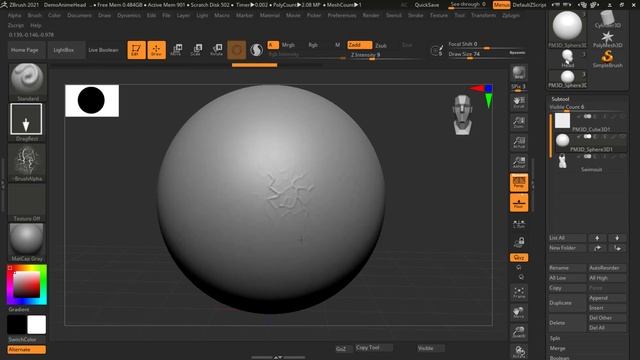Image resolution: width=640 pixels, height=360 pixels.
Task: Click the Copy Tool button
Action: point(373,348)
